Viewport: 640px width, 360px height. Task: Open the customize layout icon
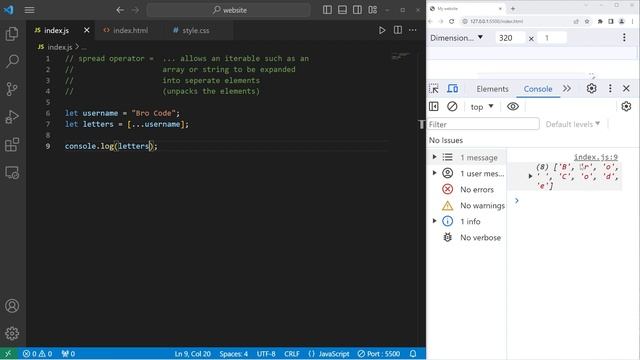[373, 10]
